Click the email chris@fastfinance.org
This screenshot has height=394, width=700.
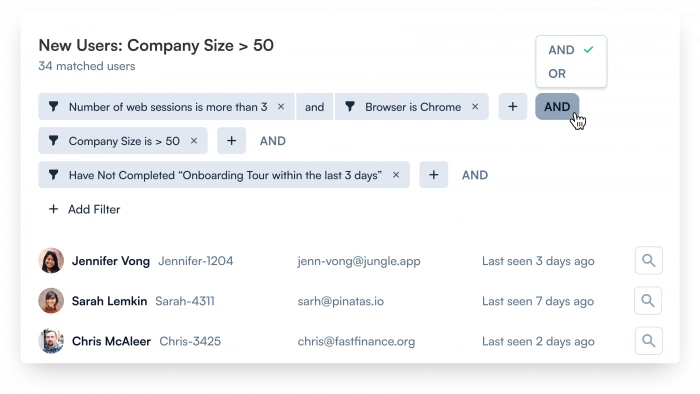click(x=356, y=341)
